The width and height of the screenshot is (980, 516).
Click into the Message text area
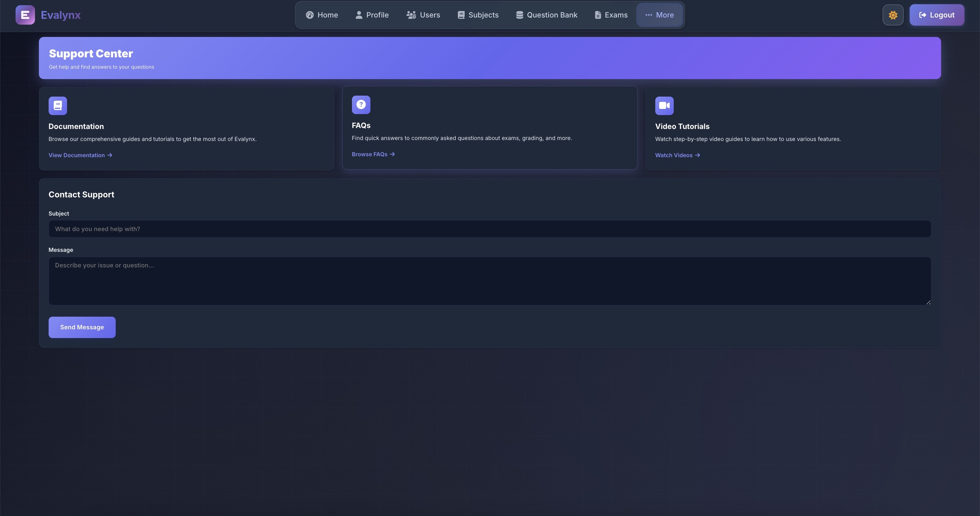click(489, 280)
